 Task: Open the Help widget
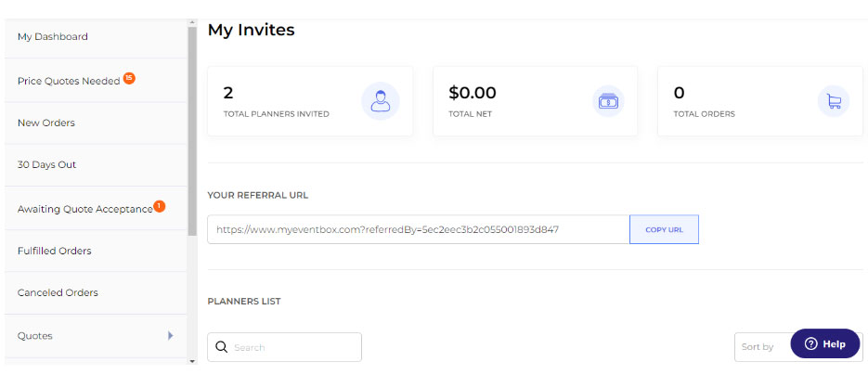coord(825,344)
